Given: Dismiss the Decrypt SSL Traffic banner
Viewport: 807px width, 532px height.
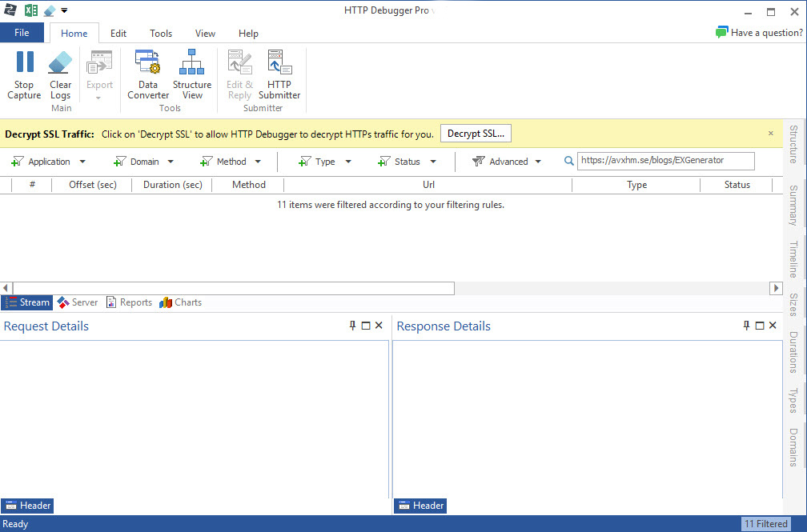Looking at the screenshot, I should tap(770, 134).
